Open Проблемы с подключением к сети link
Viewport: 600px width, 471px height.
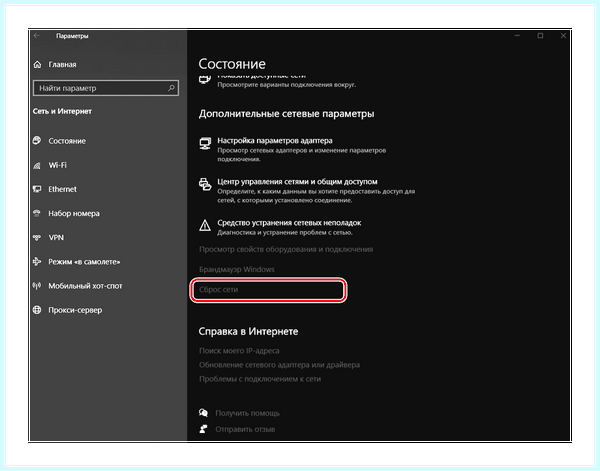260,379
